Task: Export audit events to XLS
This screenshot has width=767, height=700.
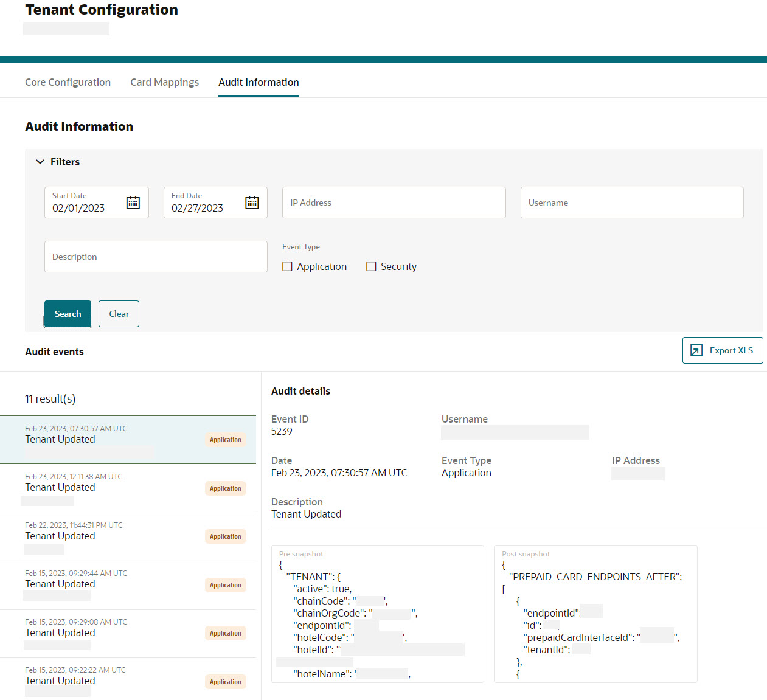Action: (x=723, y=350)
